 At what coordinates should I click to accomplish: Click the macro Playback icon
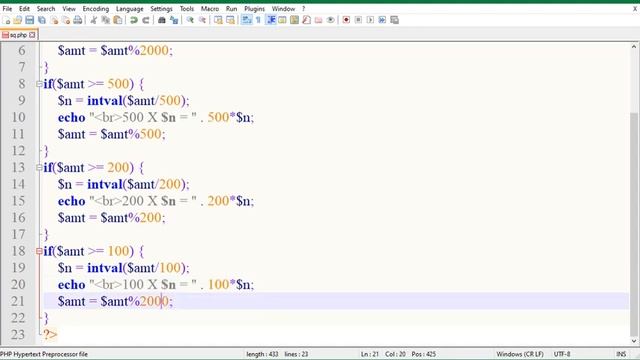370,20
